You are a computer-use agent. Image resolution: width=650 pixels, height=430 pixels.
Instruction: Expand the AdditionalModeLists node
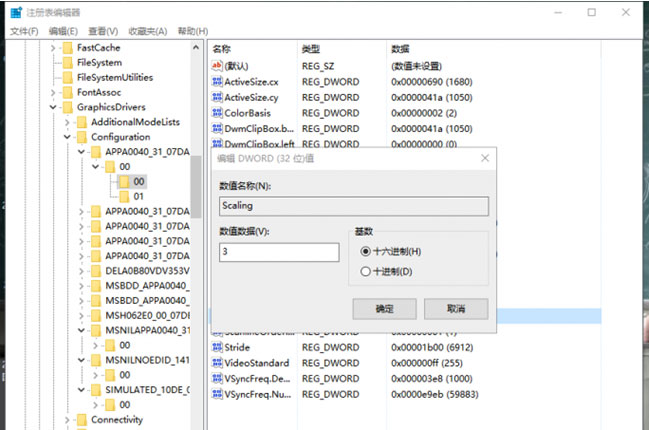pyautogui.click(x=67, y=122)
